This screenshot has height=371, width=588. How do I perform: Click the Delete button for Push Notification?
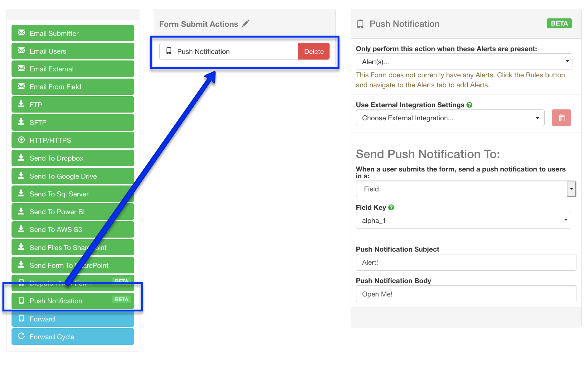pos(314,51)
